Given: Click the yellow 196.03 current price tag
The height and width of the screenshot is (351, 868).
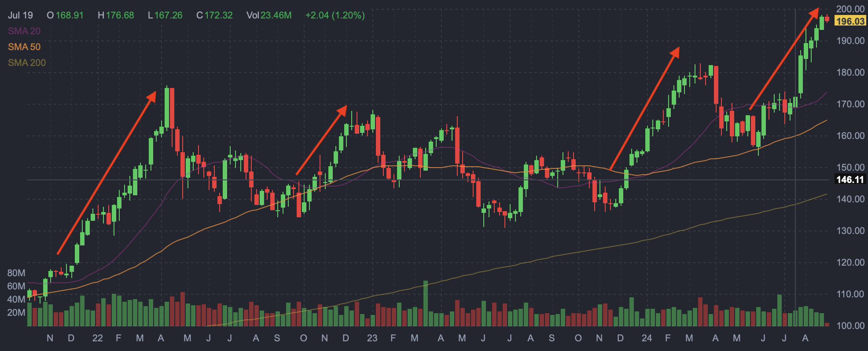Looking at the screenshot, I should (850, 21).
